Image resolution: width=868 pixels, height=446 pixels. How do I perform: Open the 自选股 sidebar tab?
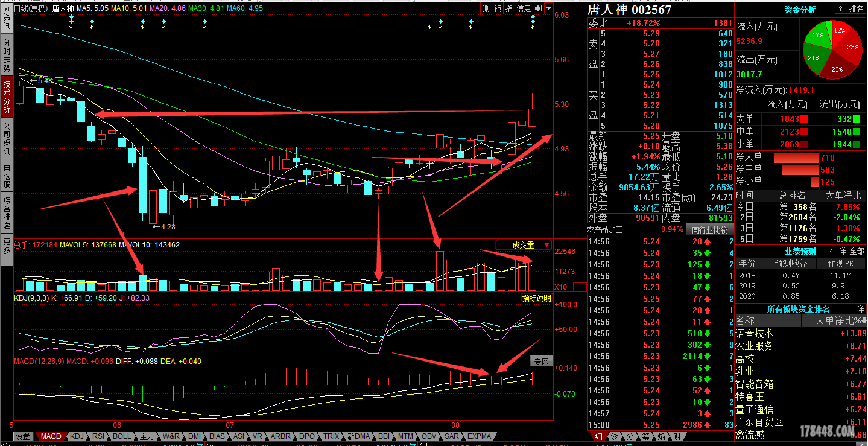pyautogui.click(x=6, y=176)
